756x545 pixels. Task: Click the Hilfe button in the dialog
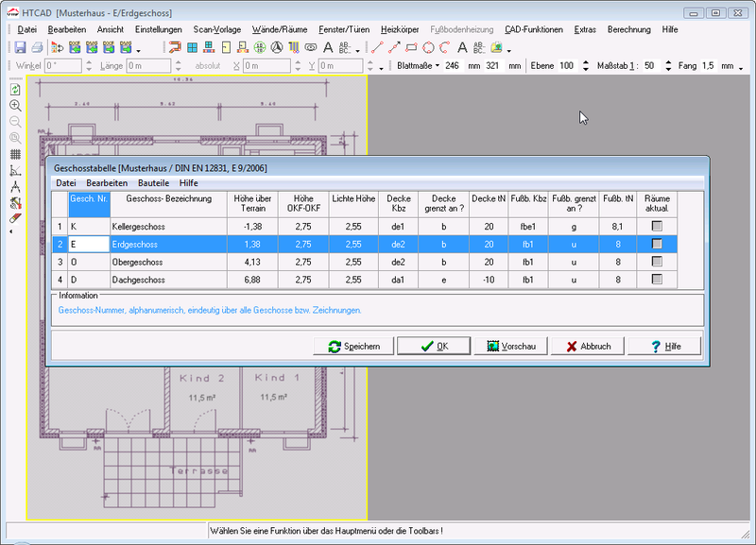point(664,346)
